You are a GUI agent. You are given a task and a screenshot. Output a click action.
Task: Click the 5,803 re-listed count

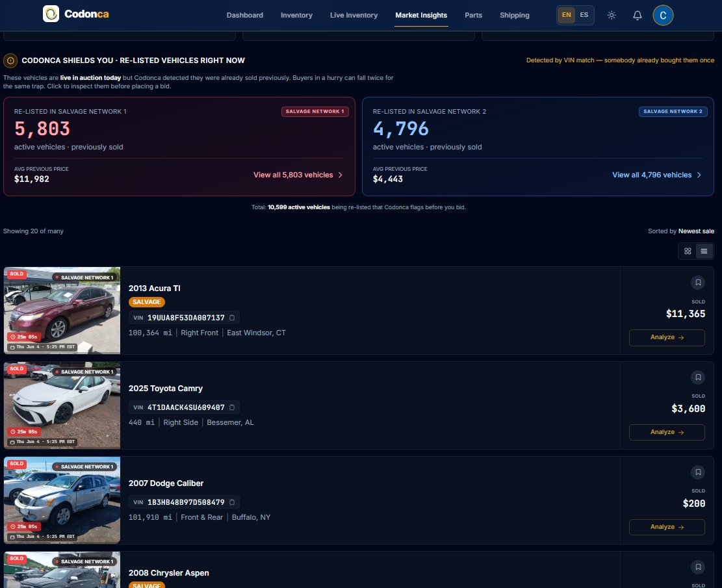tap(42, 129)
